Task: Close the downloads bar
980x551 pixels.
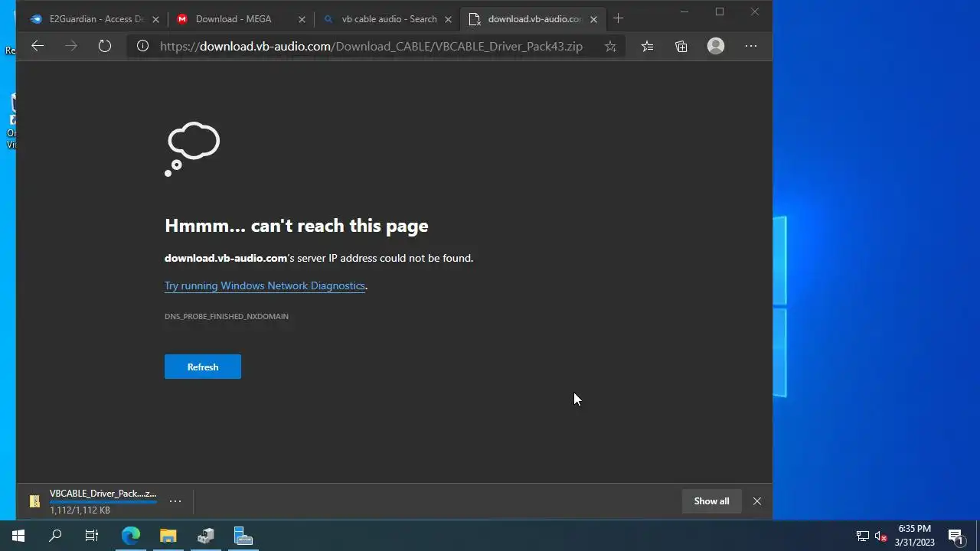Action: click(x=757, y=501)
